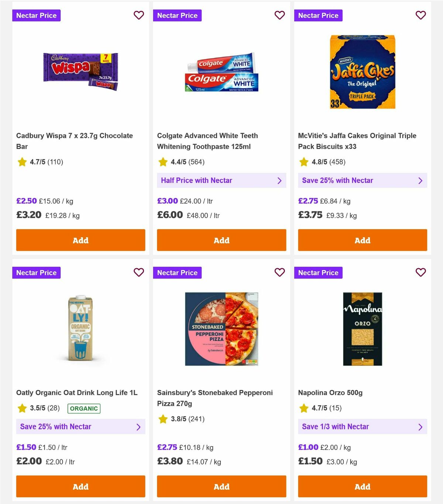Toggle the heart on Oatly oat drink off
This screenshot has height=504, width=443.
click(x=139, y=272)
